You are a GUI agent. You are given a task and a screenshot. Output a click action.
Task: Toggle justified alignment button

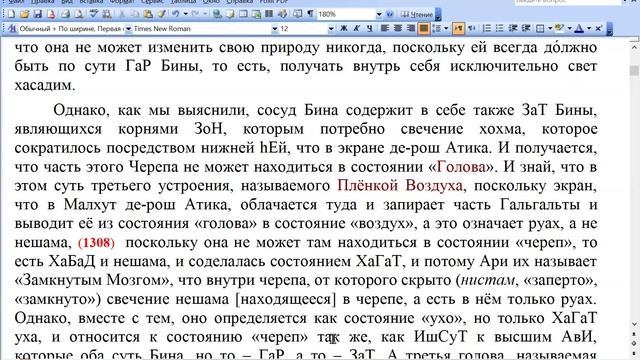424,28
